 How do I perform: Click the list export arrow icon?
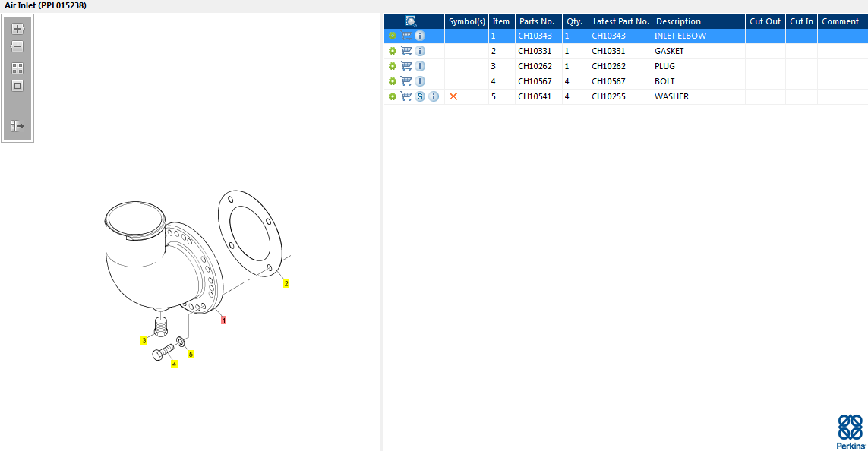click(17, 126)
